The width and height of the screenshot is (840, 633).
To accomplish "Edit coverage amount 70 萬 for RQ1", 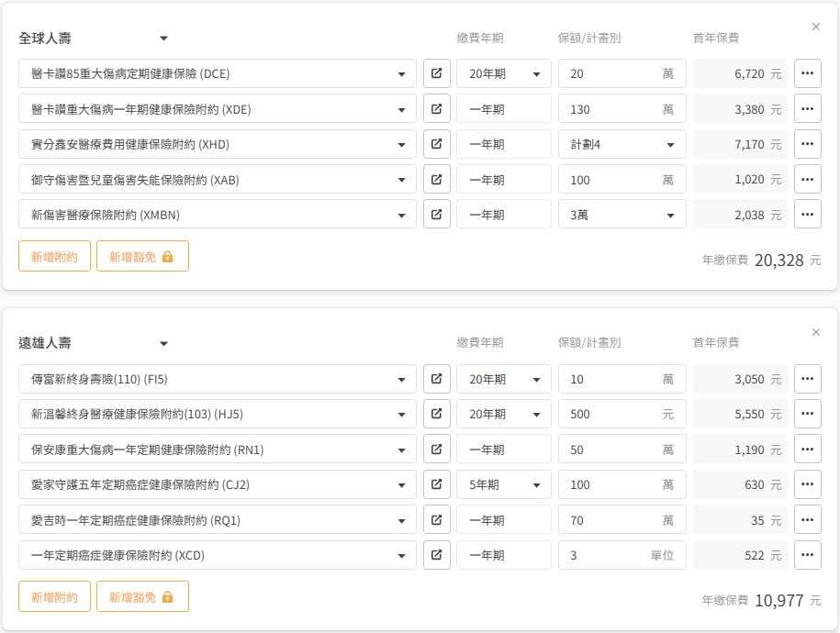I will click(622, 520).
